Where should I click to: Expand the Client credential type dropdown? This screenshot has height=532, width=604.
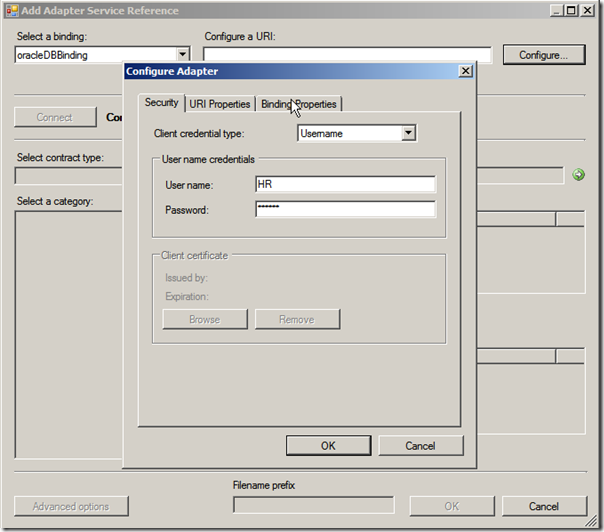pyautogui.click(x=408, y=133)
